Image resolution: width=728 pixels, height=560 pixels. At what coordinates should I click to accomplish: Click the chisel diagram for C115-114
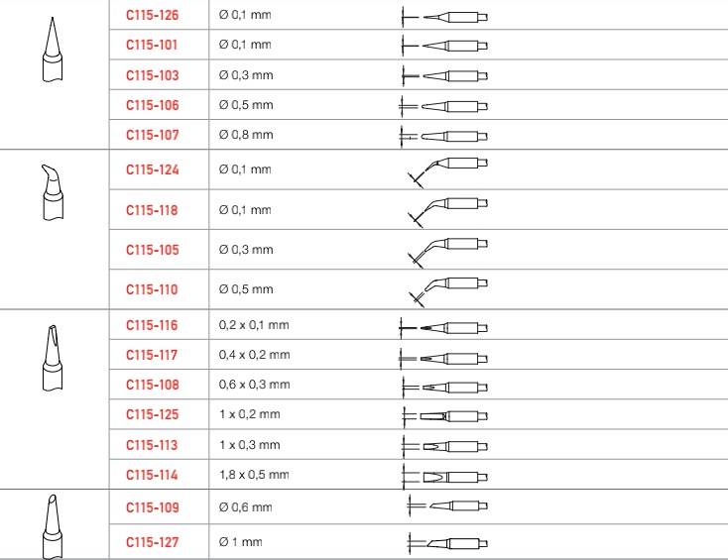(444, 477)
